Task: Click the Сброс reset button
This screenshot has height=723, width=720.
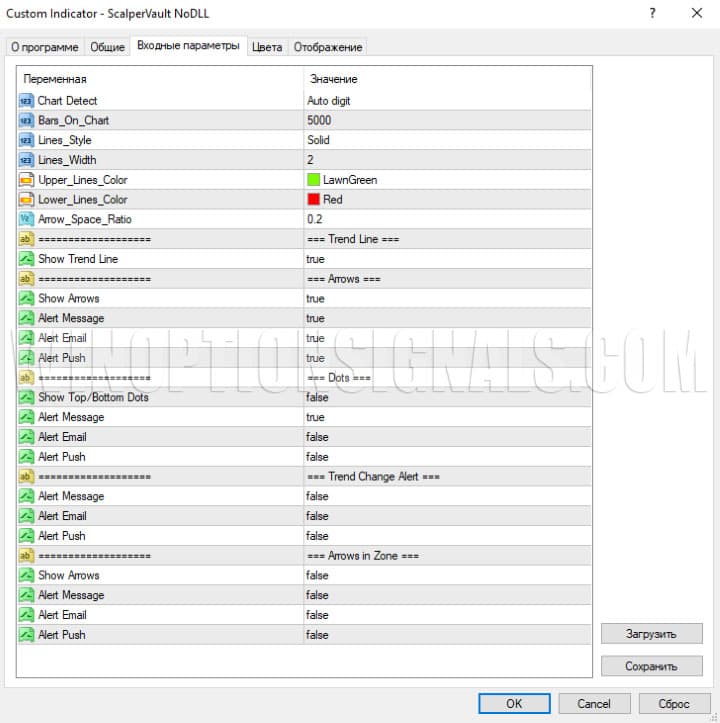Action: [x=672, y=703]
